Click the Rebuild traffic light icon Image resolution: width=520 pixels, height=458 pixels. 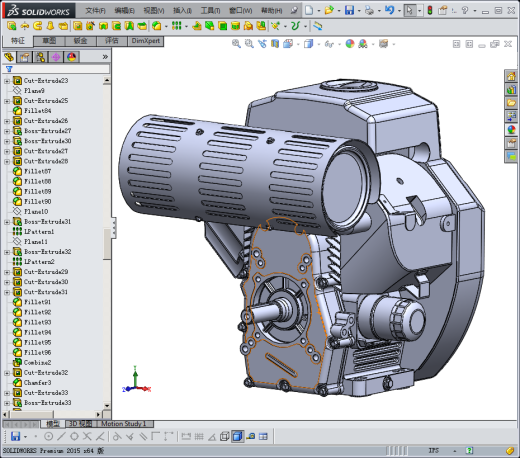click(x=430, y=10)
